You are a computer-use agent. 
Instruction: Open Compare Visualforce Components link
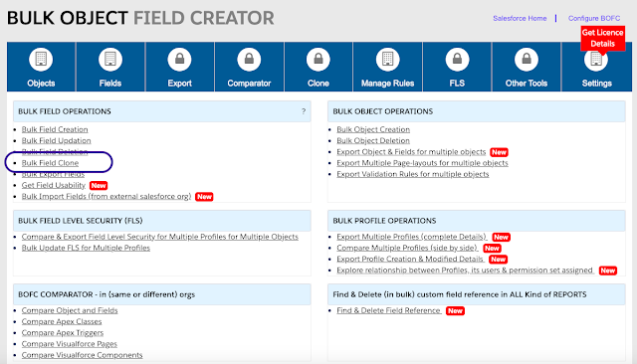click(x=82, y=355)
